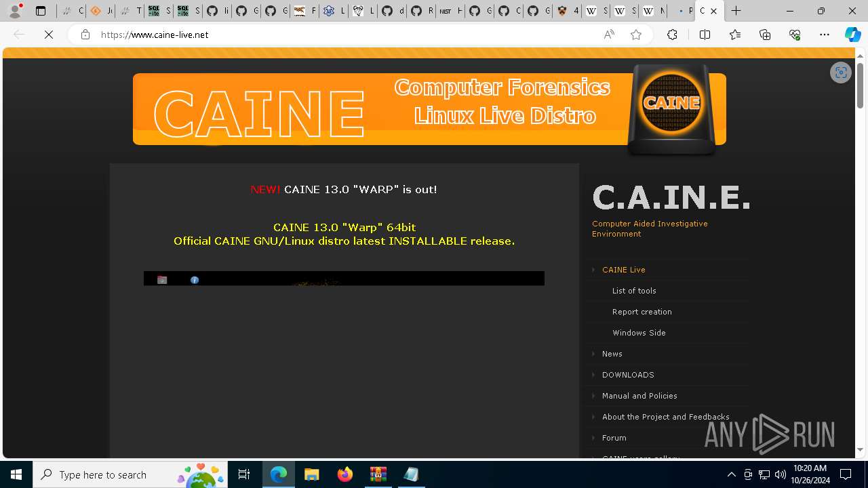Expand the News menu arrow
868x488 pixels.
(x=593, y=354)
